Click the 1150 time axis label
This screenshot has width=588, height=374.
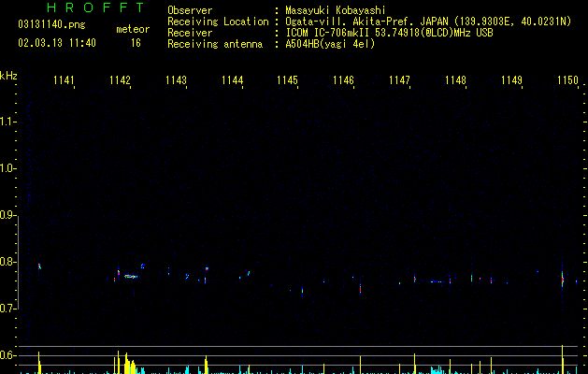pos(567,79)
